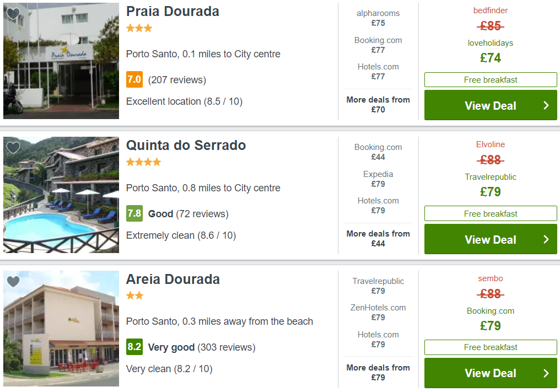Click the 8.2 rating badge

pos(134,347)
